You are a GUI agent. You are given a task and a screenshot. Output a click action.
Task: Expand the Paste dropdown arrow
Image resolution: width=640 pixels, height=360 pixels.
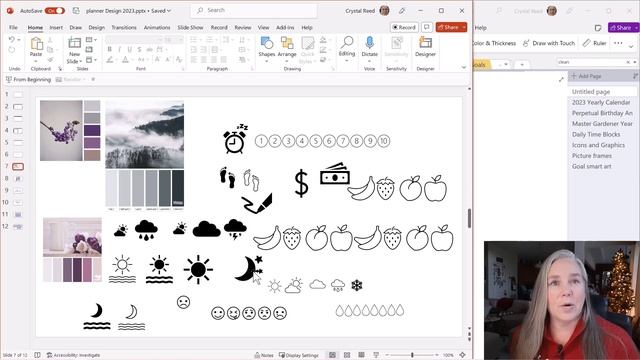(36, 61)
